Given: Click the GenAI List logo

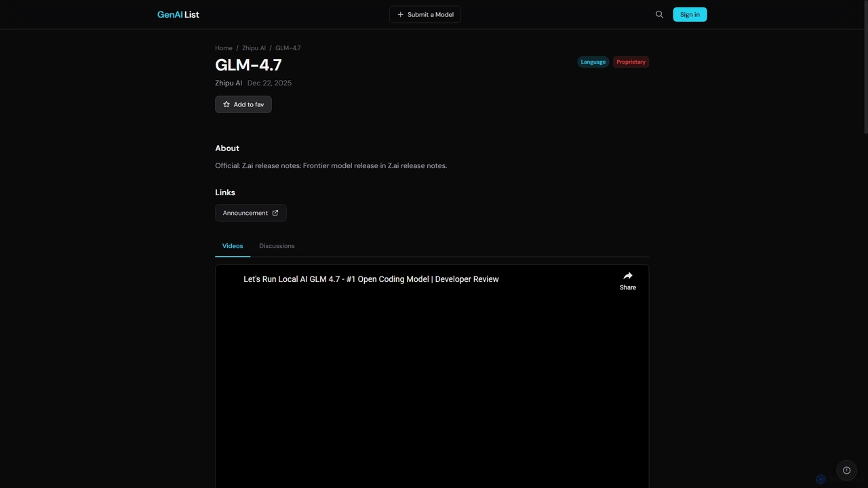Looking at the screenshot, I should tap(178, 14).
